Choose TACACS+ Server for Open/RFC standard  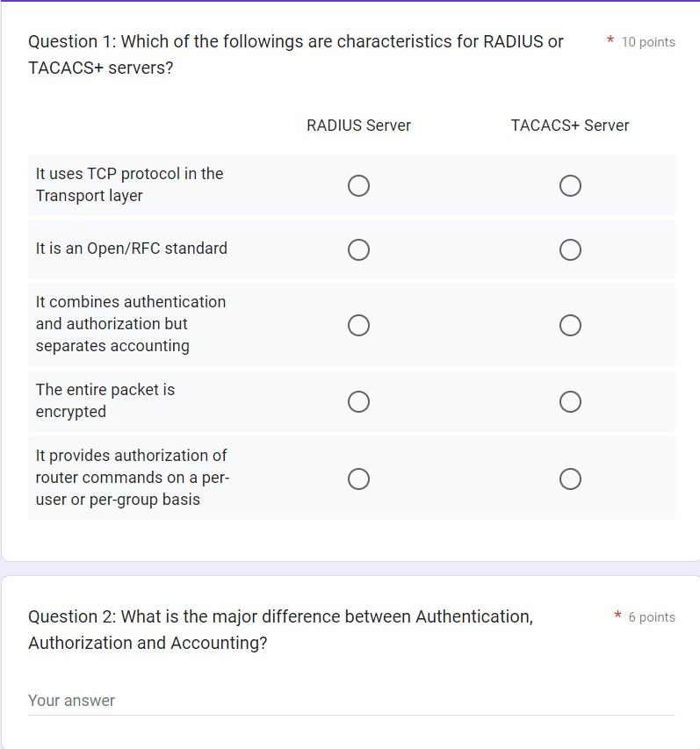click(570, 250)
